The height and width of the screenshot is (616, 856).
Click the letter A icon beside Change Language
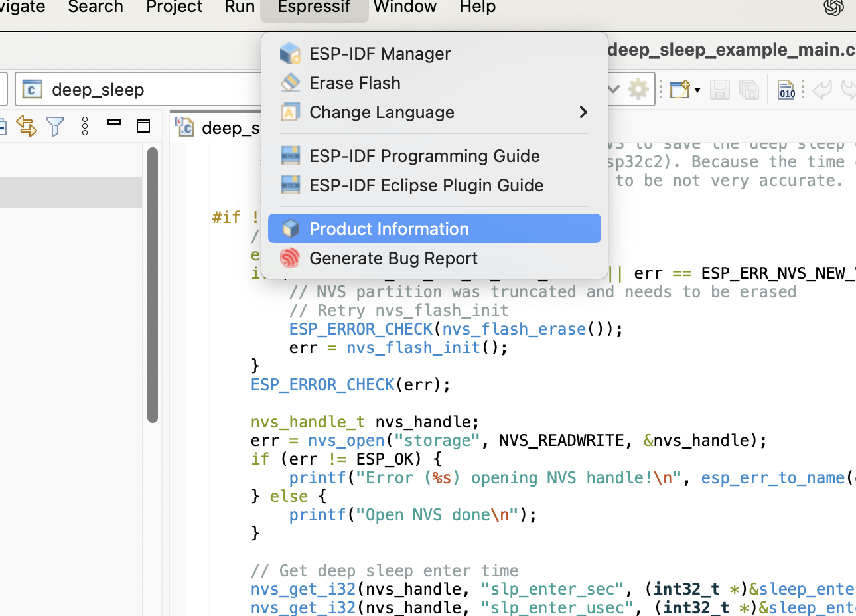pos(290,112)
